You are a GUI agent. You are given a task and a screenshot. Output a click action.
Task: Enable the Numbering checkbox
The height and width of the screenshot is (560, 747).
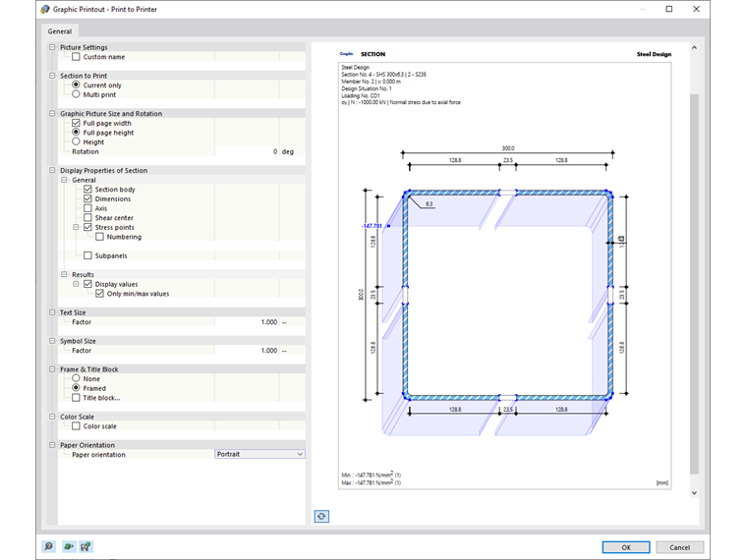coord(99,237)
